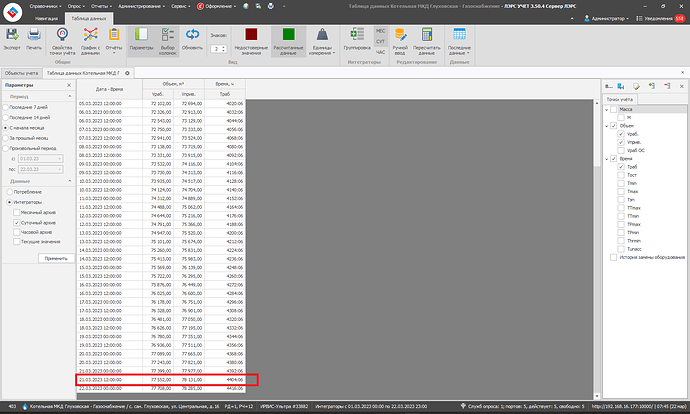Check Vраб ОС in parameter tree

click(x=621, y=150)
